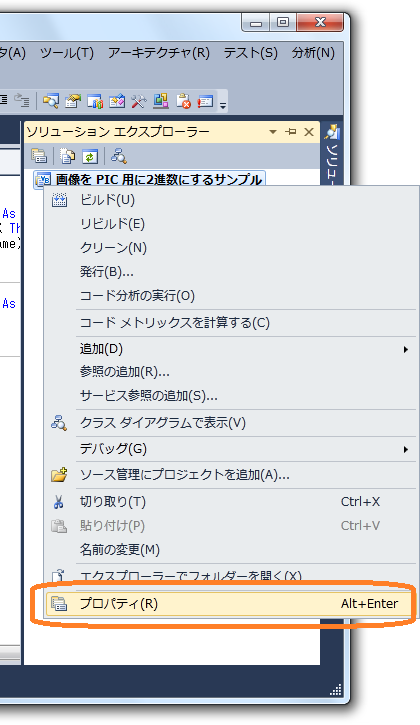Open Solution Explorer window position dropdown arrow
The image size is (420, 725).
coord(273,132)
